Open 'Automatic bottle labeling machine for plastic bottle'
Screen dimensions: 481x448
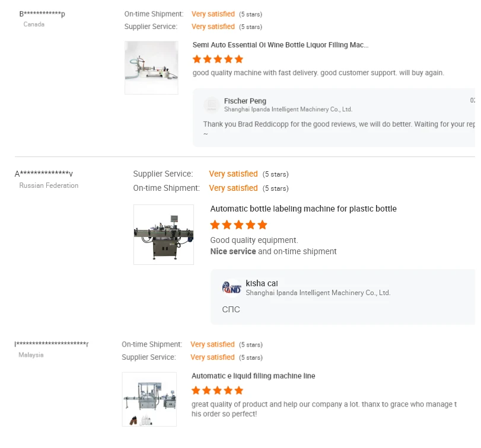point(303,209)
